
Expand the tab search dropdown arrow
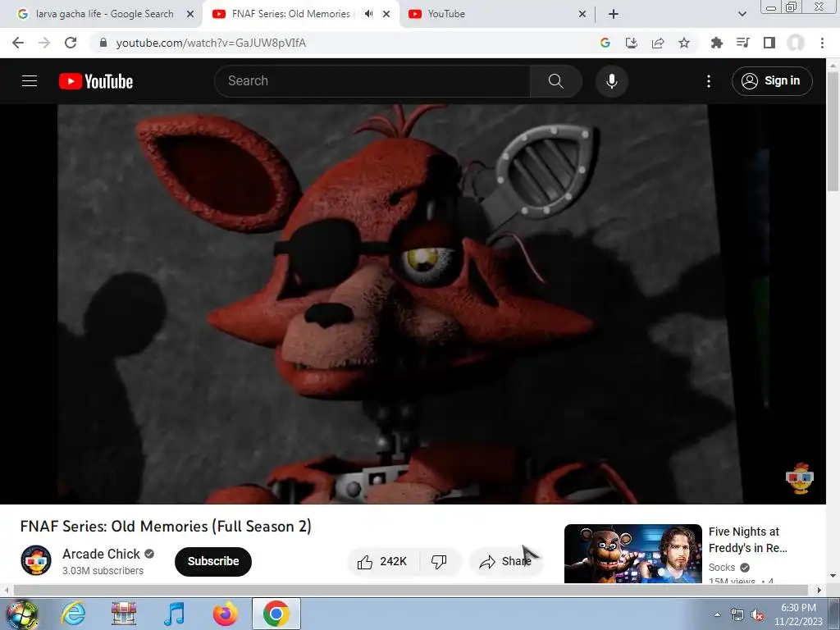click(x=742, y=14)
